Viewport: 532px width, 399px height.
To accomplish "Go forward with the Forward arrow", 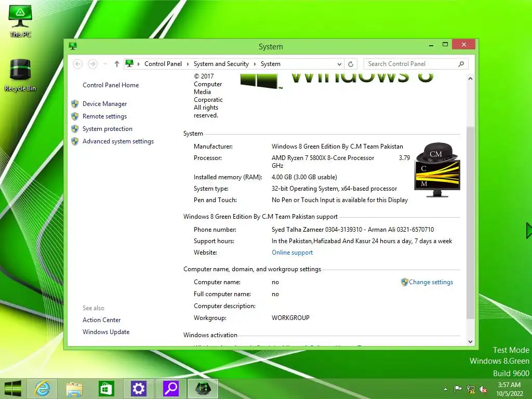I will (x=92, y=64).
